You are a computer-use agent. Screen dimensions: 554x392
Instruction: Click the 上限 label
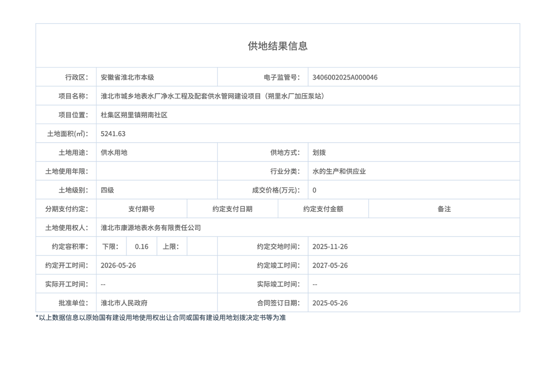(x=171, y=246)
